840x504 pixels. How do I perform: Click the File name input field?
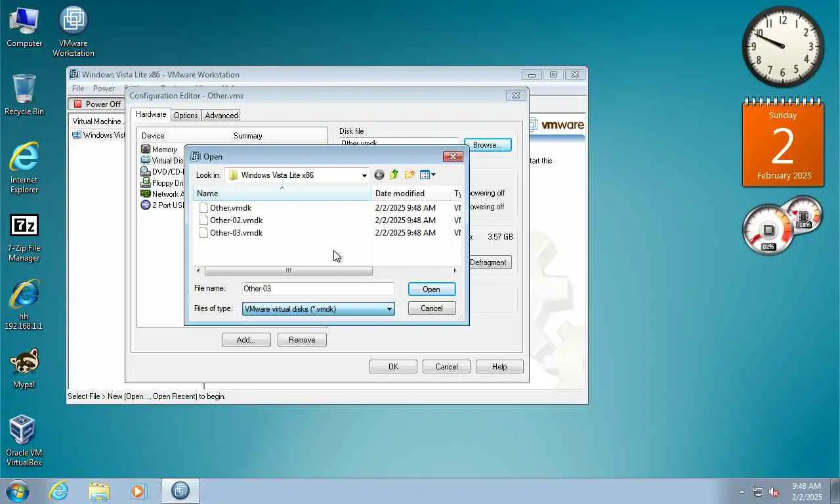click(x=318, y=289)
